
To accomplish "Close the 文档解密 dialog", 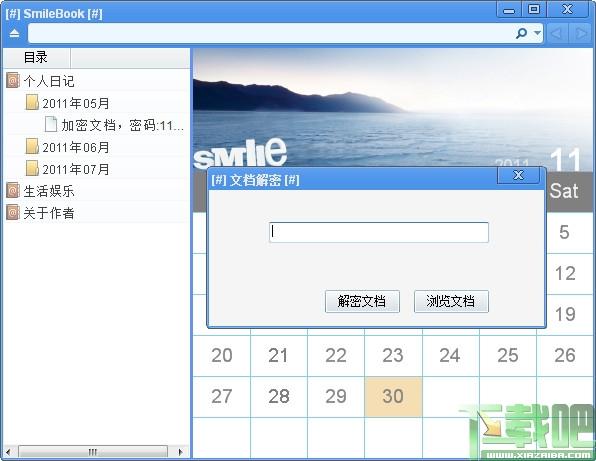I will tap(518, 175).
